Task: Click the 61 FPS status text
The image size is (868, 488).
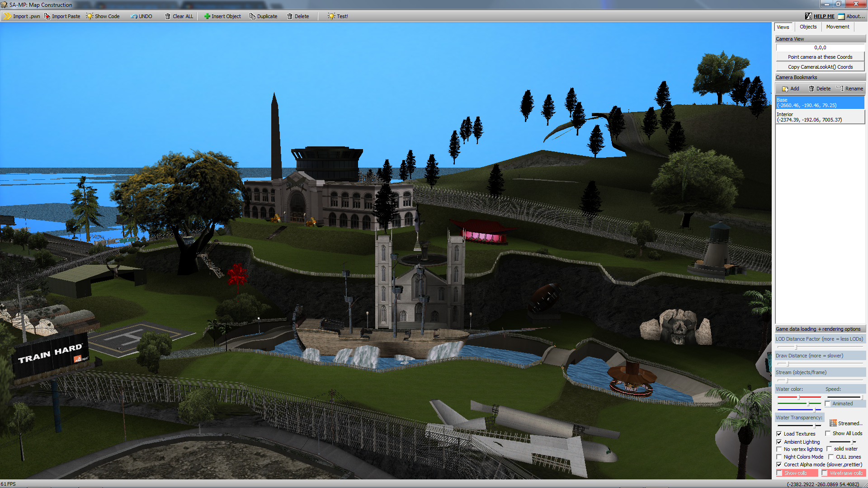Action: pos(8,484)
